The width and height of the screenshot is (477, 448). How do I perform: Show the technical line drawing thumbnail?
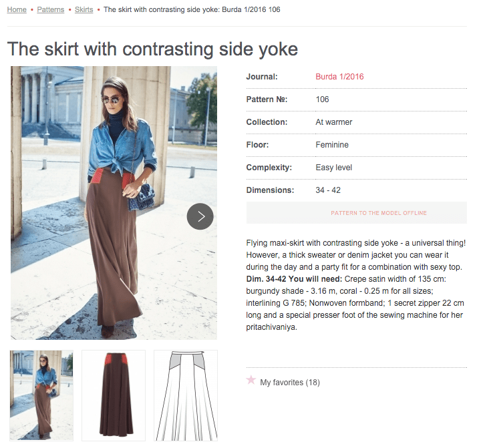(186, 395)
